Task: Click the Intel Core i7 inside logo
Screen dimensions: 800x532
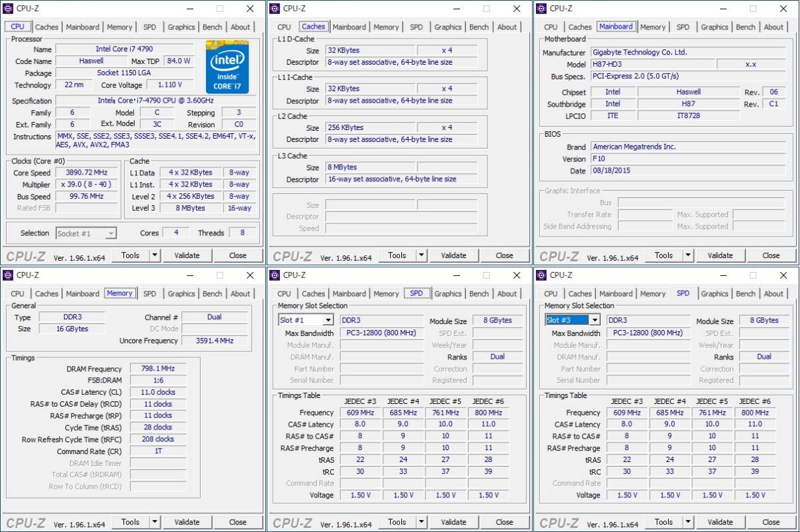Action: coord(227,67)
